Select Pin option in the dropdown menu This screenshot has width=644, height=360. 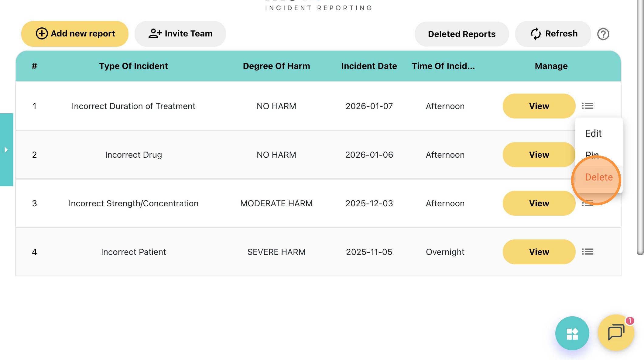click(x=591, y=154)
